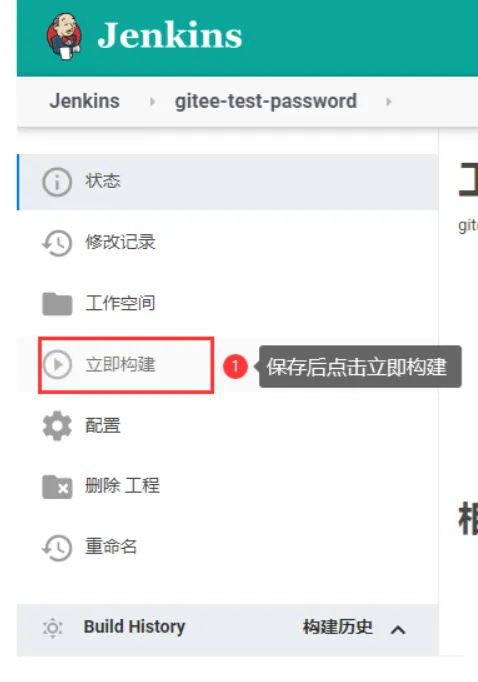The image size is (478, 682).
Task: Click the 删除 工程 folder-x icon
Action: tap(57, 486)
